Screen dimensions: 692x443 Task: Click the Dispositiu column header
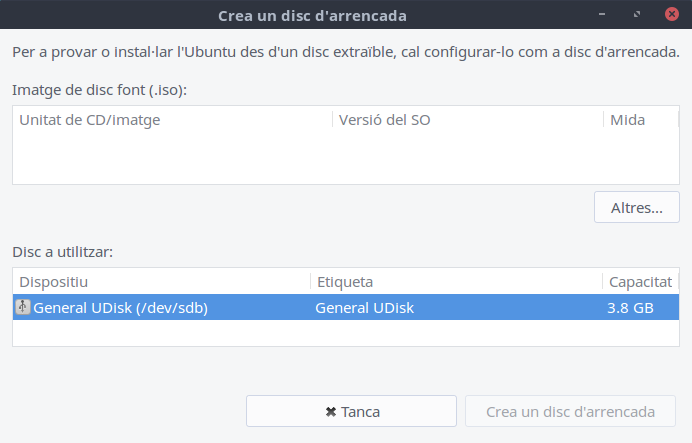click(x=162, y=282)
